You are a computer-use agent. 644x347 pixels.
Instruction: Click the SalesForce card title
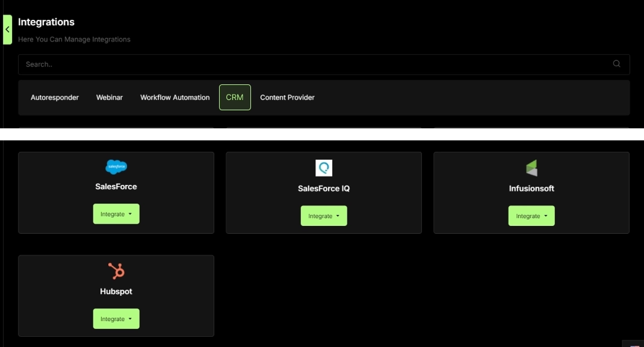tap(116, 187)
